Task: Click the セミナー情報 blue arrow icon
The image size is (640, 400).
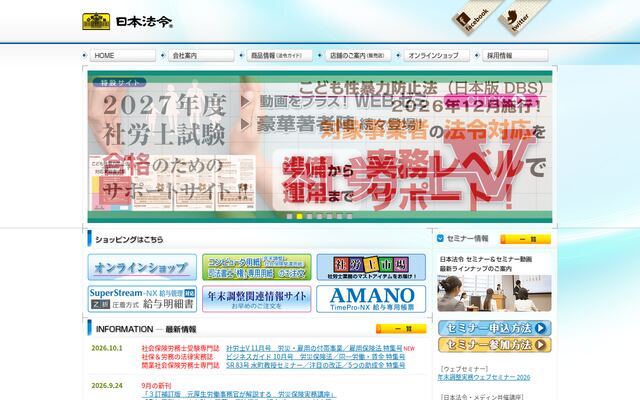Action: 440,238
